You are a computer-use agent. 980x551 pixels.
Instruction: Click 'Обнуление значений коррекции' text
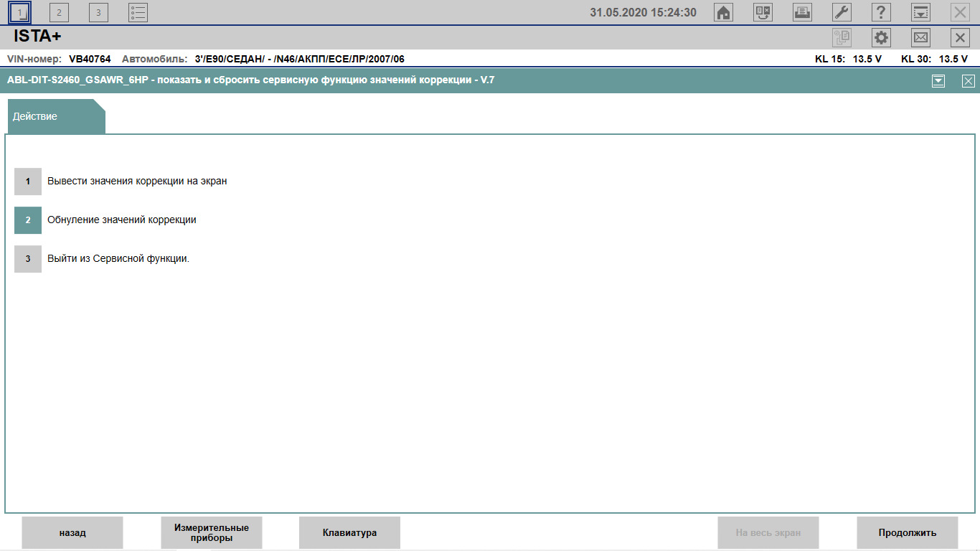tap(122, 220)
